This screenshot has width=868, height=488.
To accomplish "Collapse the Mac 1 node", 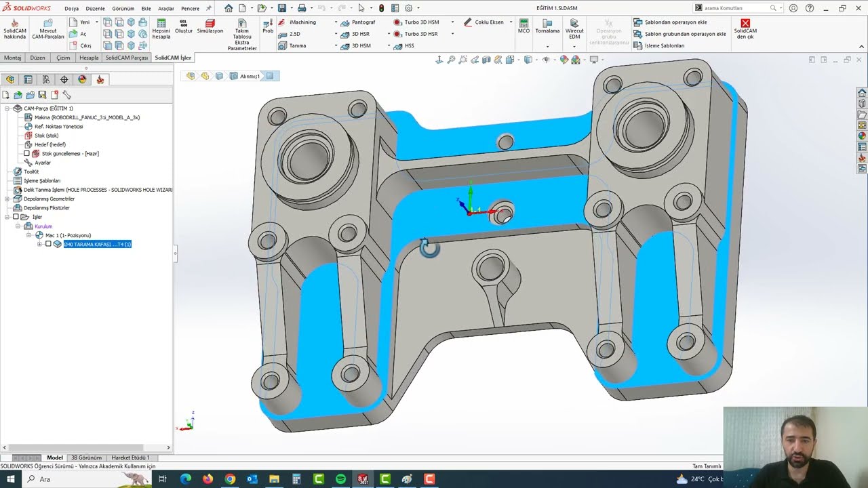I will point(29,235).
